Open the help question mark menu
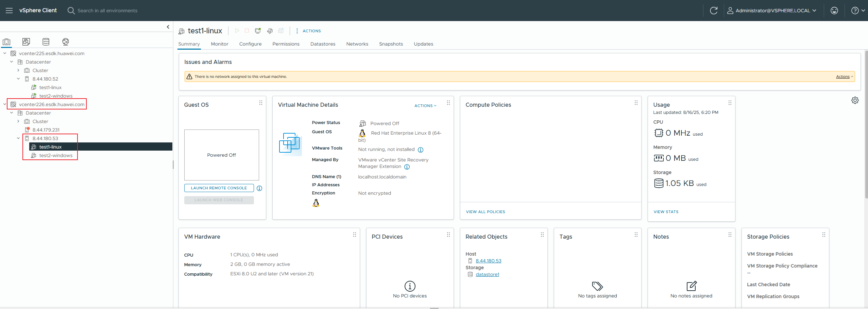 [858, 11]
